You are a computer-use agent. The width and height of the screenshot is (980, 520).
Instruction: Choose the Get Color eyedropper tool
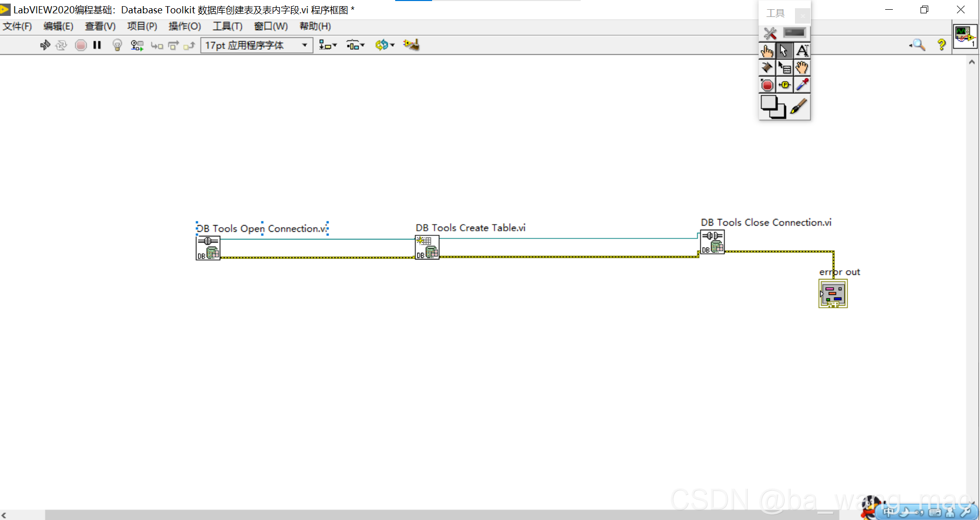802,85
